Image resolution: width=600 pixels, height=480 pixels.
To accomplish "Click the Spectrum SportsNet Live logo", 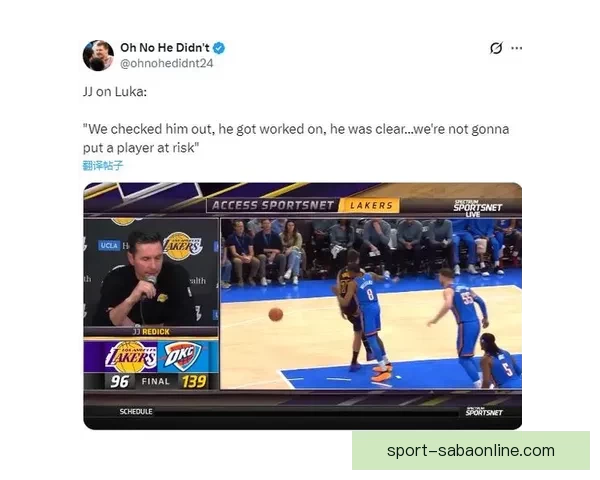I will coord(477,208).
